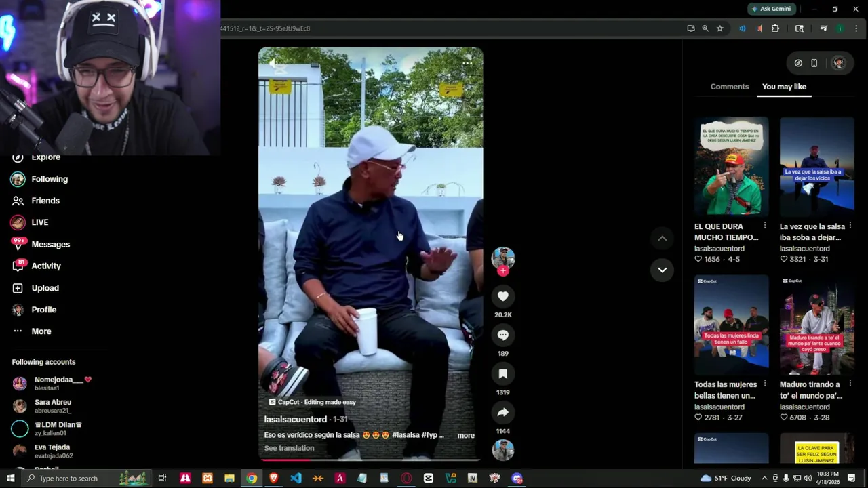Open Activity notifications in sidebar
This screenshot has height=488, width=868.
(37, 266)
